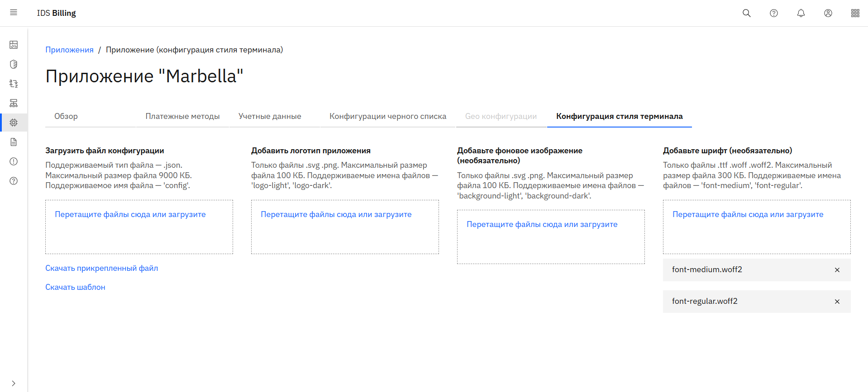Open the Конфигурации черного списка tab
The width and height of the screenshot is (868, 392).
tap(387, 116)
